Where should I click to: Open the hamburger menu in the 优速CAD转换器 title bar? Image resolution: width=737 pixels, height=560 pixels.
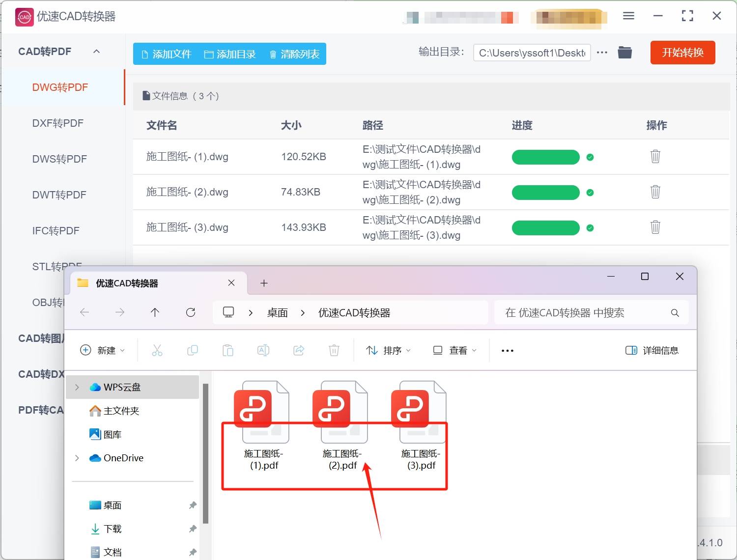(628, 16)
